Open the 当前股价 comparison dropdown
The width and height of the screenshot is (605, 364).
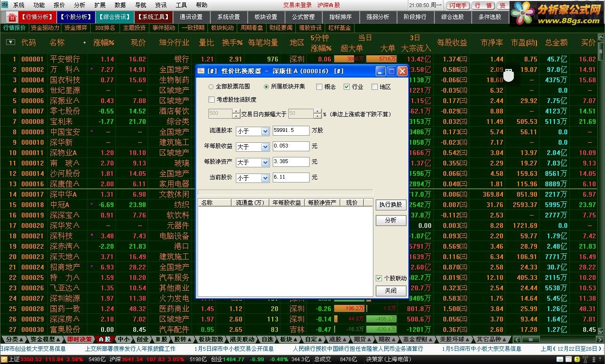(252, 178)
